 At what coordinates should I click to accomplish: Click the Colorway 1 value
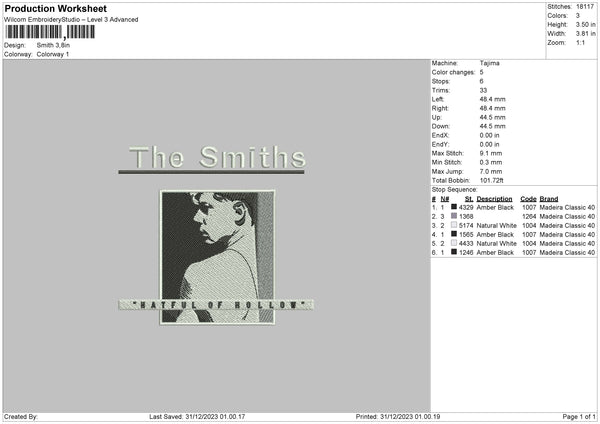[53, 54]
